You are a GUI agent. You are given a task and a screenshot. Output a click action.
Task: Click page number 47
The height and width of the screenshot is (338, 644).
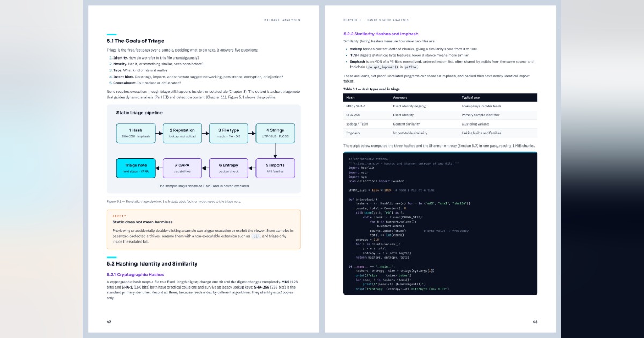pos(109,322)
